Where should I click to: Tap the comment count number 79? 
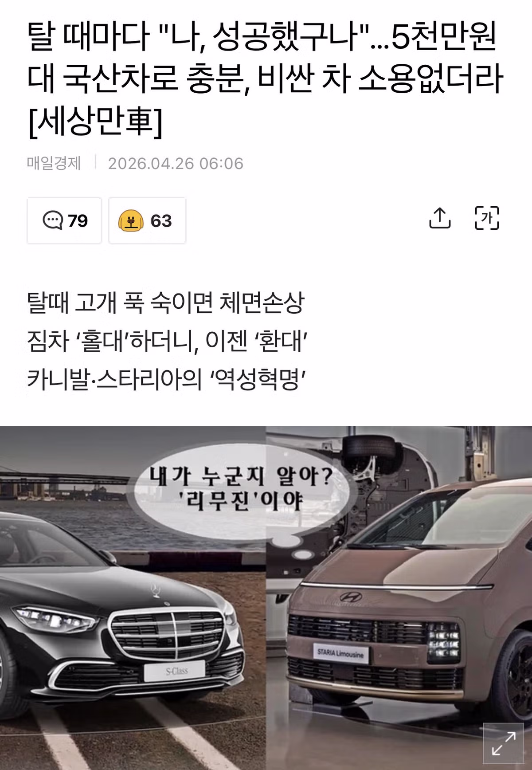tap(78, 220)
